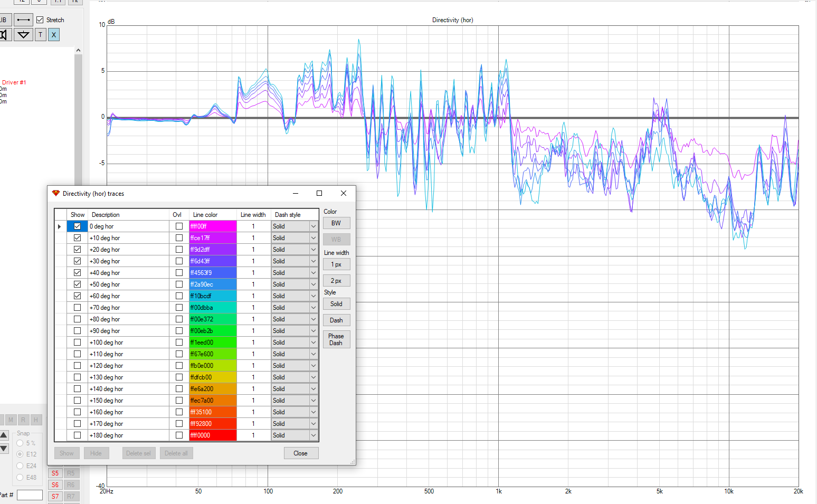
Task: Open dash style dropdown for +130 deg hor
Action: (313, 377)
